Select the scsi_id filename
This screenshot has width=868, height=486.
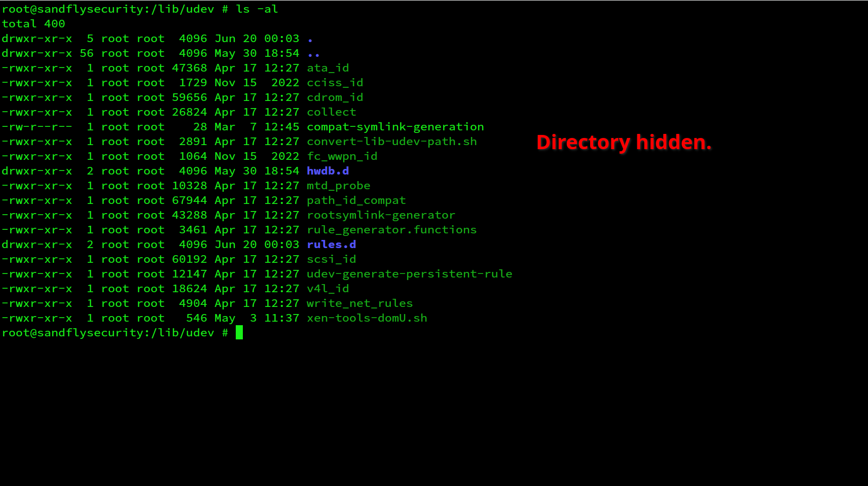coord(331,259)
